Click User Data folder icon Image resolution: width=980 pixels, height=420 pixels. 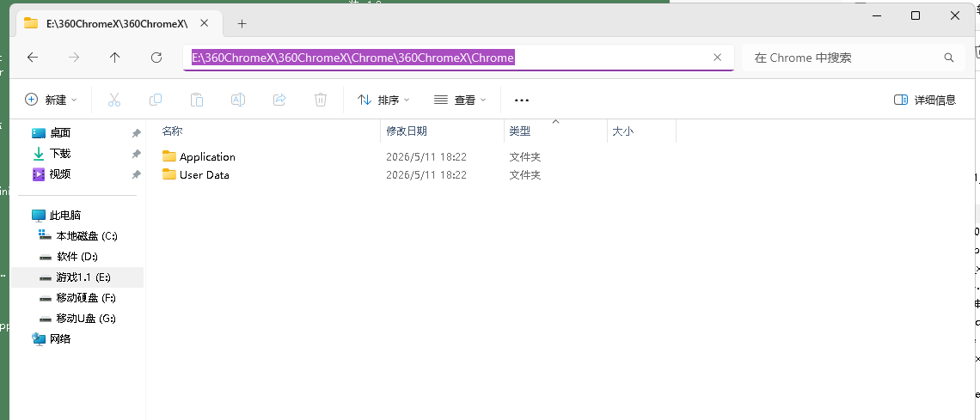point(168,174)
